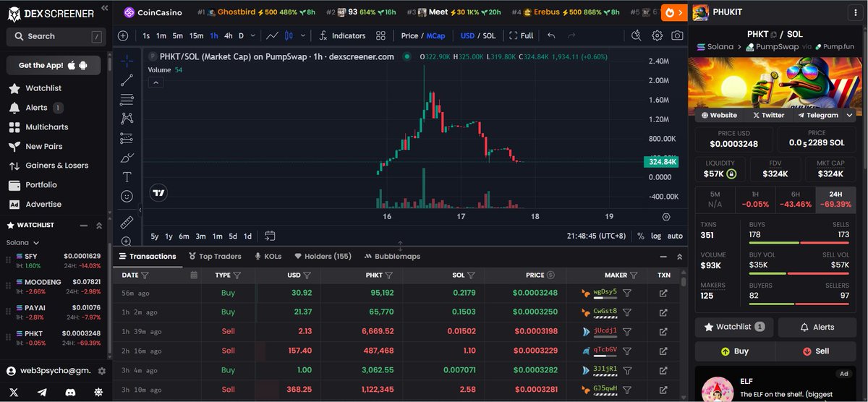Open New Pairs in the sidebar
This screenshot has width=868, height=402.
(x=43, y=146)
